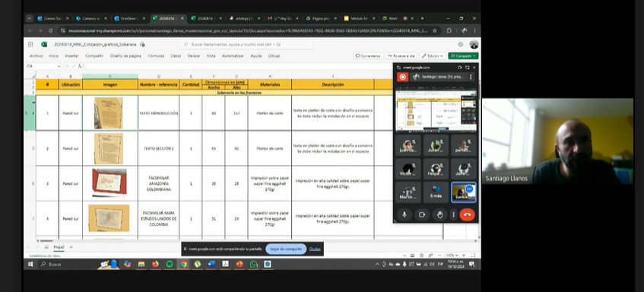Raise hand in the Meet panel
Viewport: 644px width, 292px height.
439,214
